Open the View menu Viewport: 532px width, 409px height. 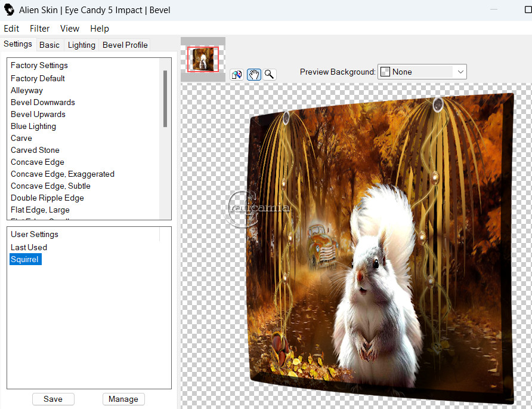[70, 29]
